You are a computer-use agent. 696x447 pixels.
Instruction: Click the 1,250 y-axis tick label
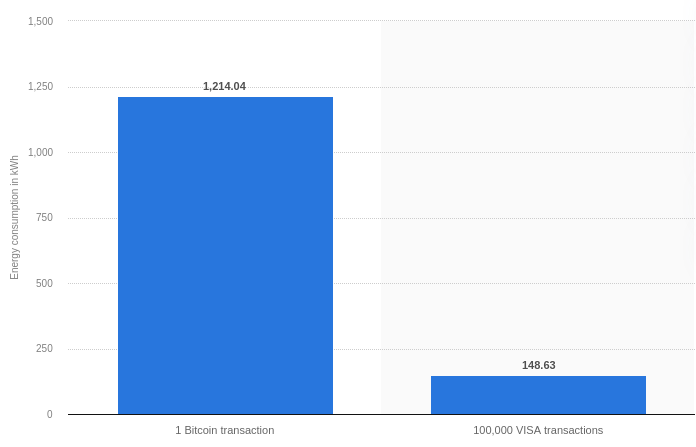pos(40,86)
